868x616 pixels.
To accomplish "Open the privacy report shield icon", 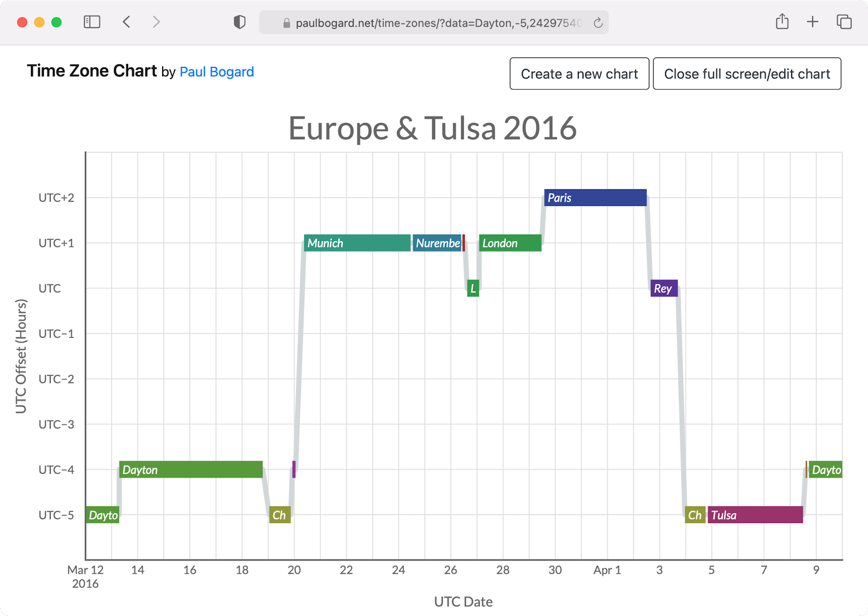I will click(239, 22).
